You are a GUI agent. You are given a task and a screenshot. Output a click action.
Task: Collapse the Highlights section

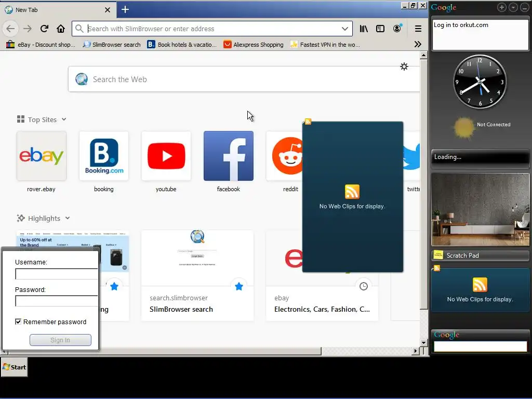click(68, 218)
